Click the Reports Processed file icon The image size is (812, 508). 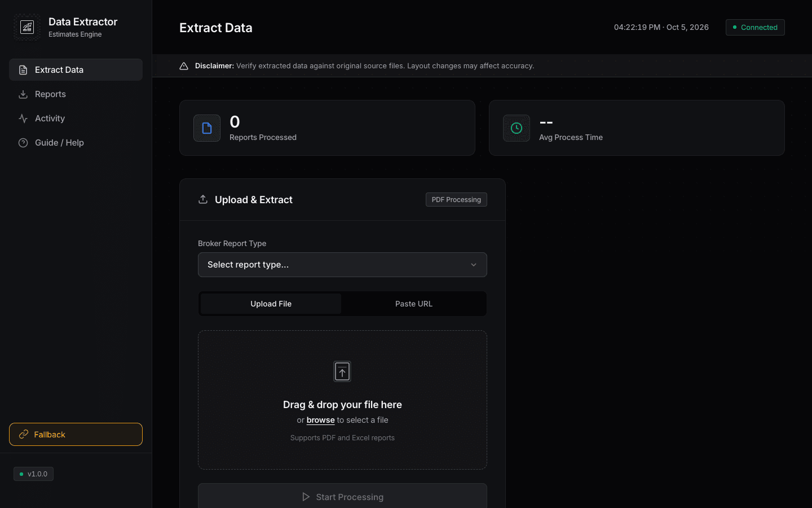click(207, 128)
